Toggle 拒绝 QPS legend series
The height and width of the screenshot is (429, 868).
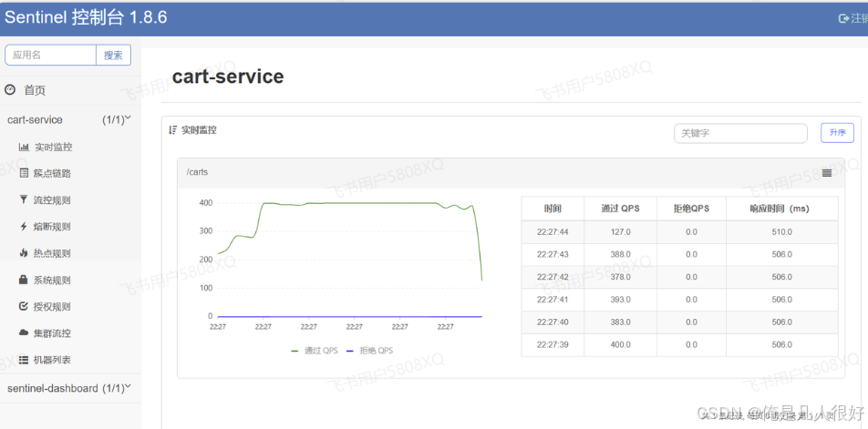click(x=369, y=350)
